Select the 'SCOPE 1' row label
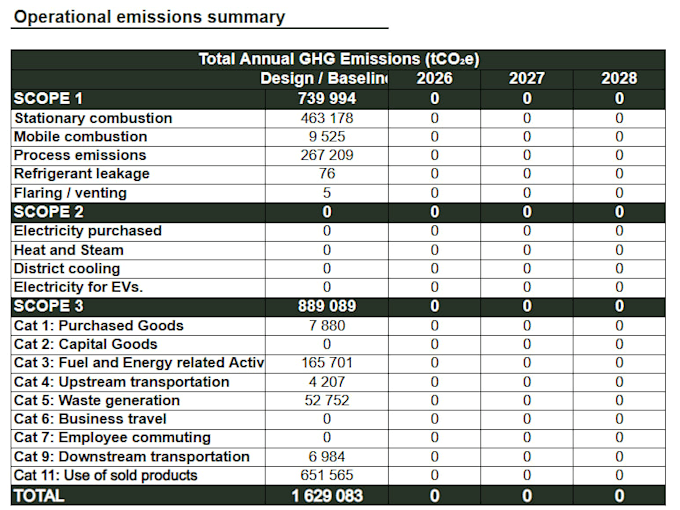 click(x=48, y=98)
